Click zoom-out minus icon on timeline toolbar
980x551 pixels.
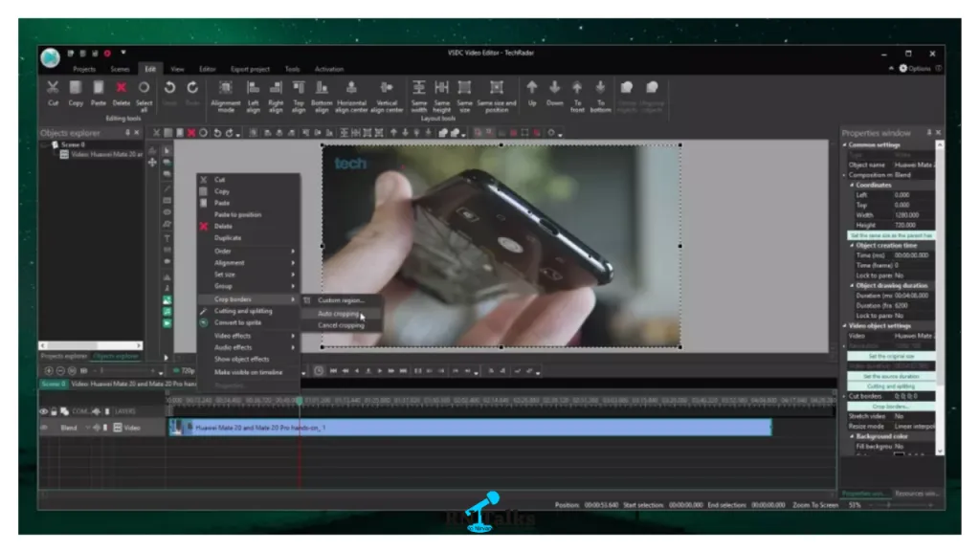60,370
